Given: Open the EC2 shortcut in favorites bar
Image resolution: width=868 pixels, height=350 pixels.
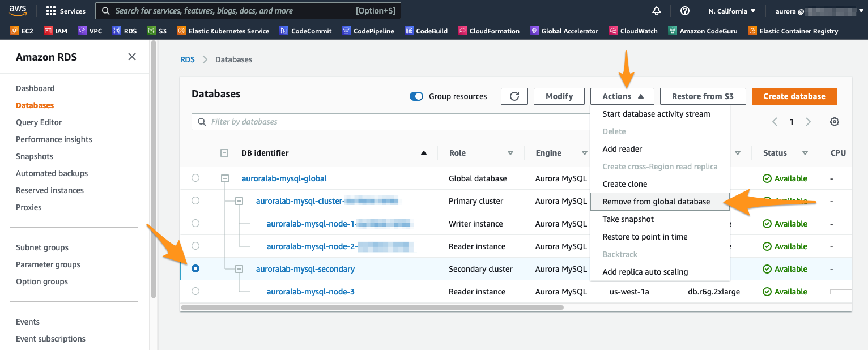Looking at the screenshot, I should (22, 31).
